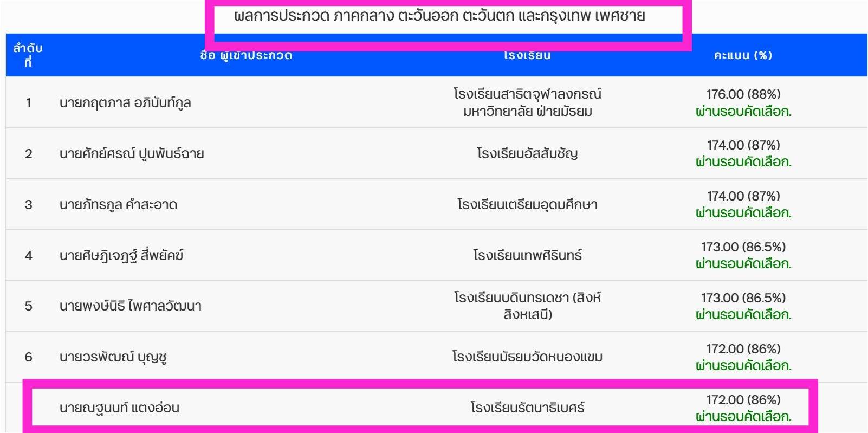Click school โรงเรียนเทพศิรินทร์
This screenshot has height=433, width=868.
tap(527, 255)
